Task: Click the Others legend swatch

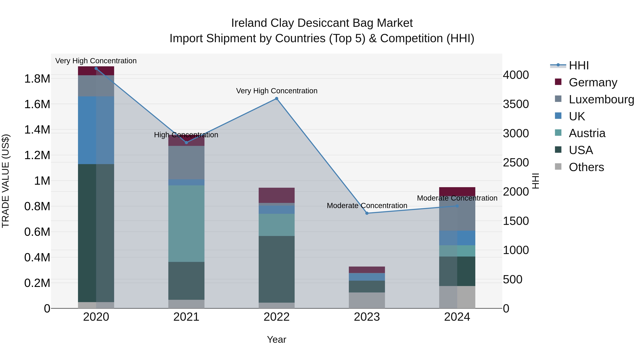Action: click(x=558, y=167)
